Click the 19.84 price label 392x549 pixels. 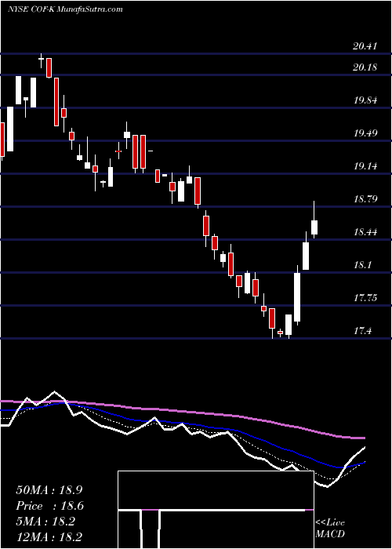coord(365,100)
